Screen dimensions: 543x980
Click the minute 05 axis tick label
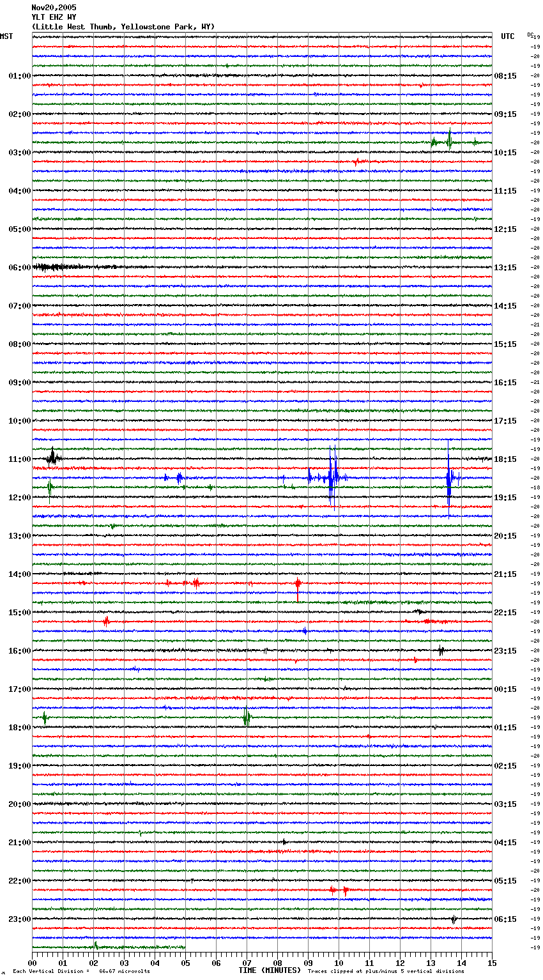(185, 963)
